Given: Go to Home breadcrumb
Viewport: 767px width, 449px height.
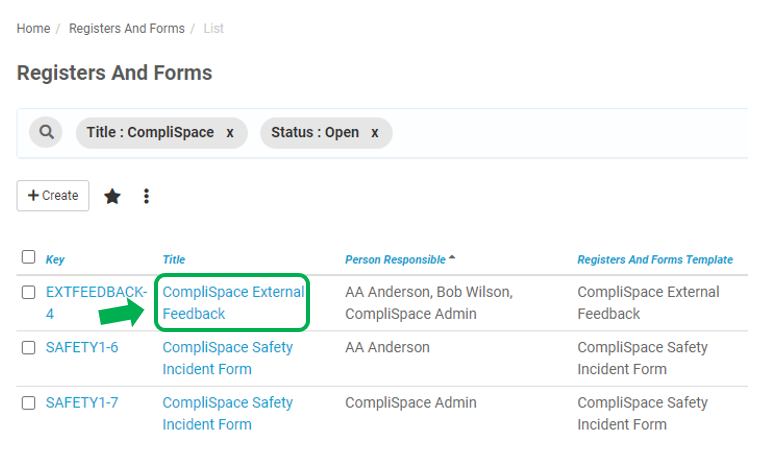Looking at the screenshot, I should point(33,28).
